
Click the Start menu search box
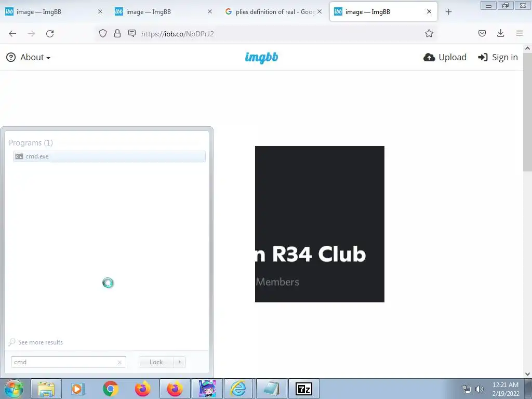pos(69,362)
